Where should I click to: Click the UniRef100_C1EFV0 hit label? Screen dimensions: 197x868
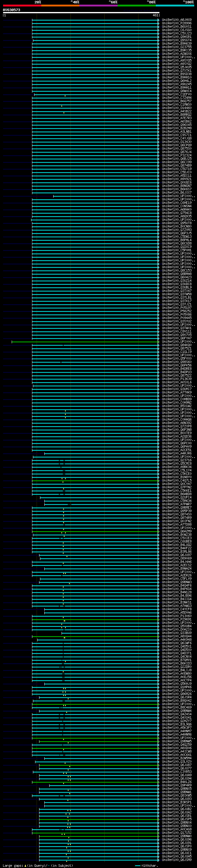click(176, 94)
